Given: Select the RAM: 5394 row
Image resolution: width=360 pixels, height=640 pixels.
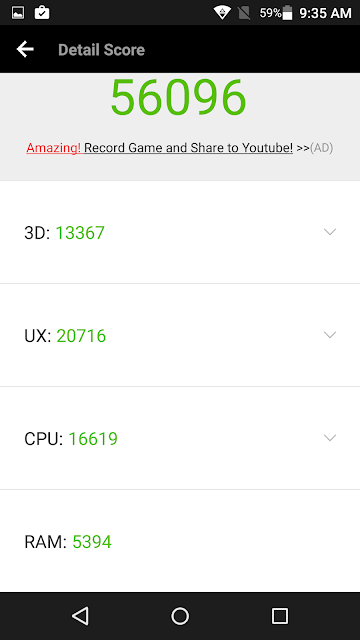Looking at the screenshot, I should tap(180, 541).
